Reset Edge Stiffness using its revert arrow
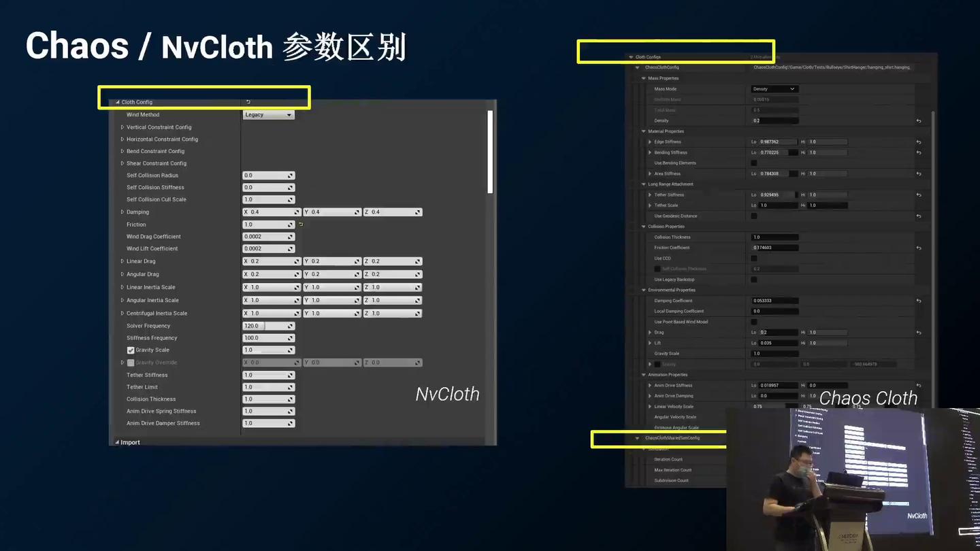The image size is (980, 551). tap(919, 142)
